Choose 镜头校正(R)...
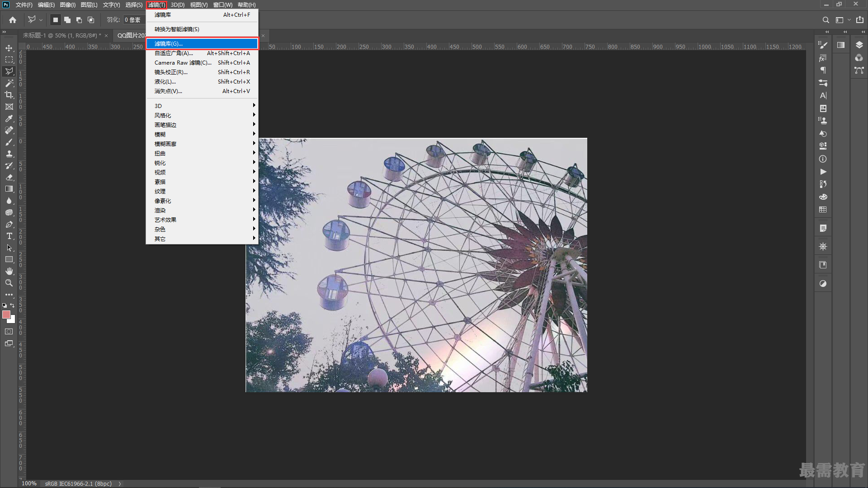 click(x=202, y=72)
